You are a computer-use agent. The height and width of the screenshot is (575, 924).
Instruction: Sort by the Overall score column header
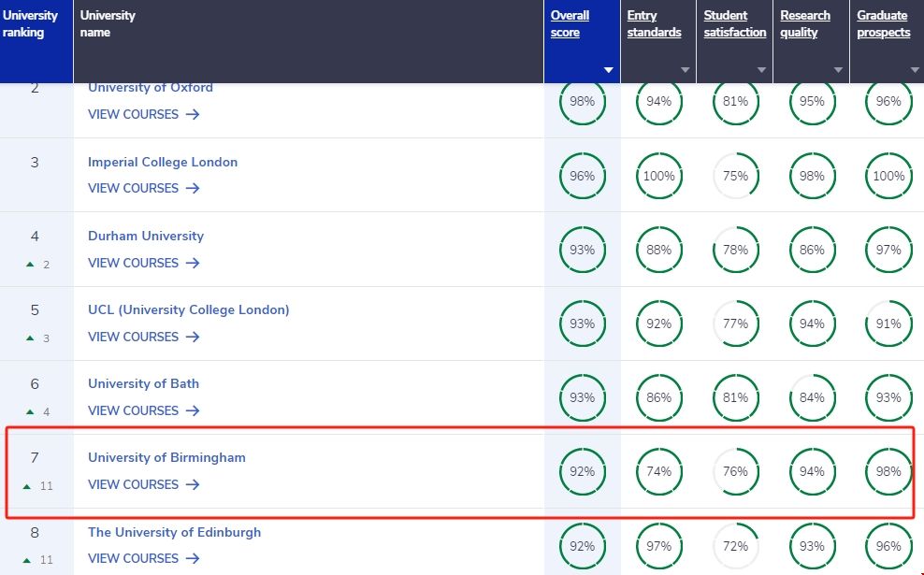coord(570,24)
